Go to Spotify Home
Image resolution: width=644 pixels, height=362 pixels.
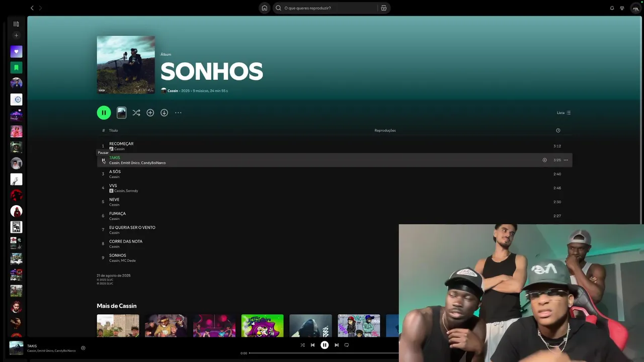click(x=264, y=8)
